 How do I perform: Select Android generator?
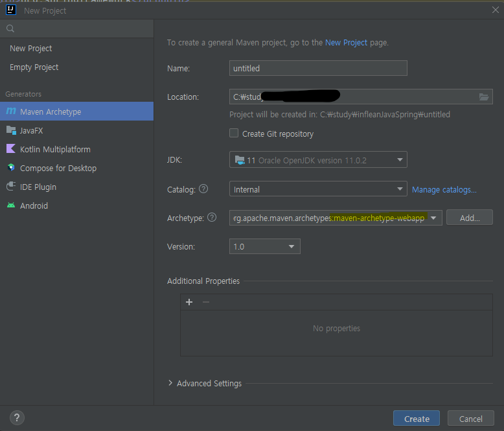pos(77,205)
